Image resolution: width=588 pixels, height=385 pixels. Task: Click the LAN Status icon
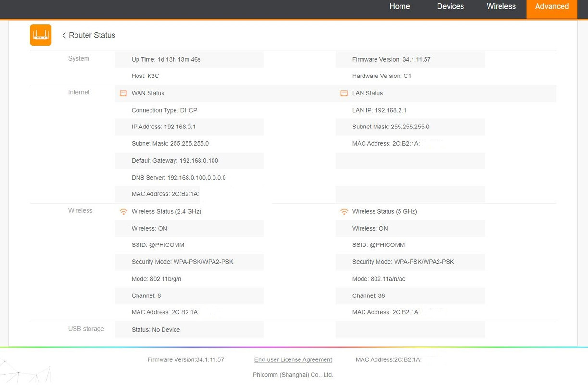[x=344, y=93]
